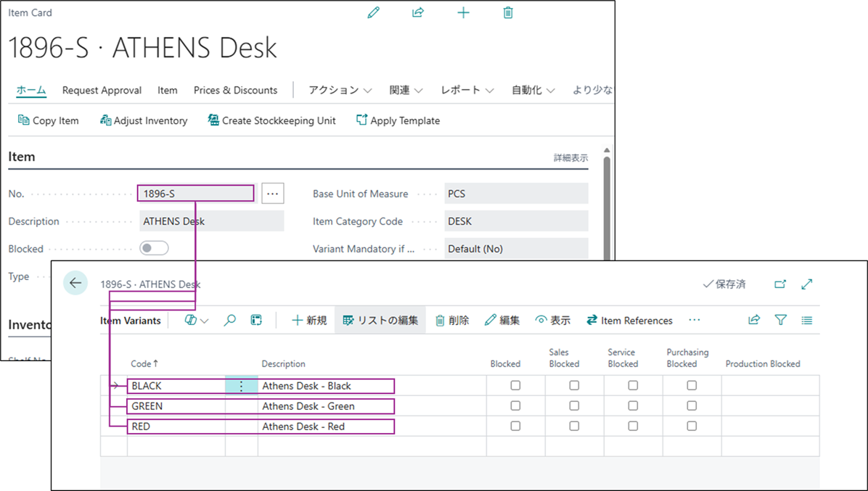Select the ホーム tab
Image resolution: width=868 pixels, height=491 pixels.
[x=31, y=90]
